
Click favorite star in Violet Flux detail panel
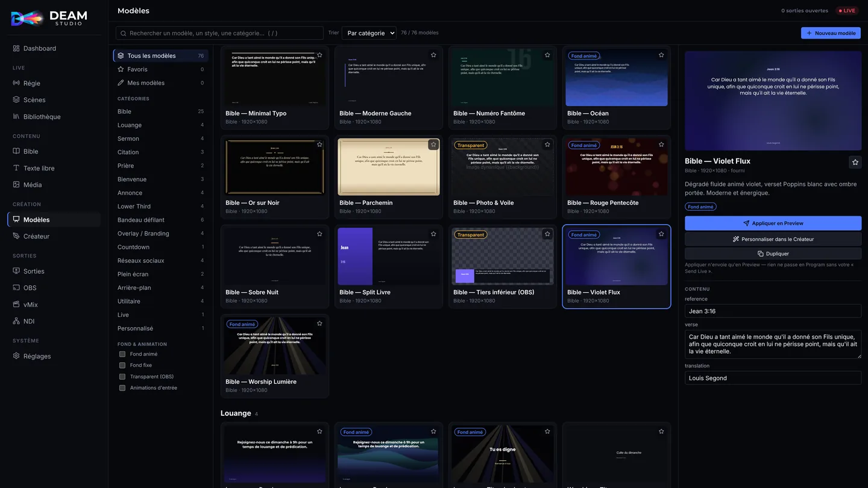pyautogui.click(x=855, y=162)
